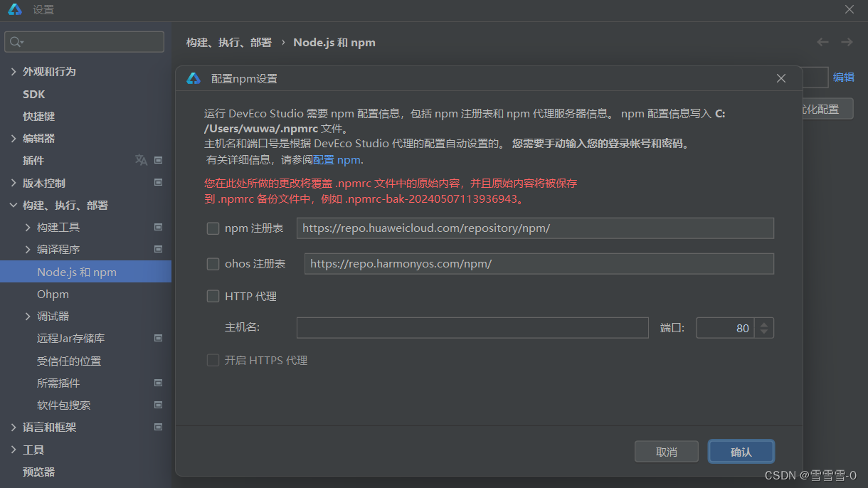Image resolution: width=868 pixels, height=488 pixels.
Task: Enable the npm 注册表 checkbox
Action: click(213, 228)
